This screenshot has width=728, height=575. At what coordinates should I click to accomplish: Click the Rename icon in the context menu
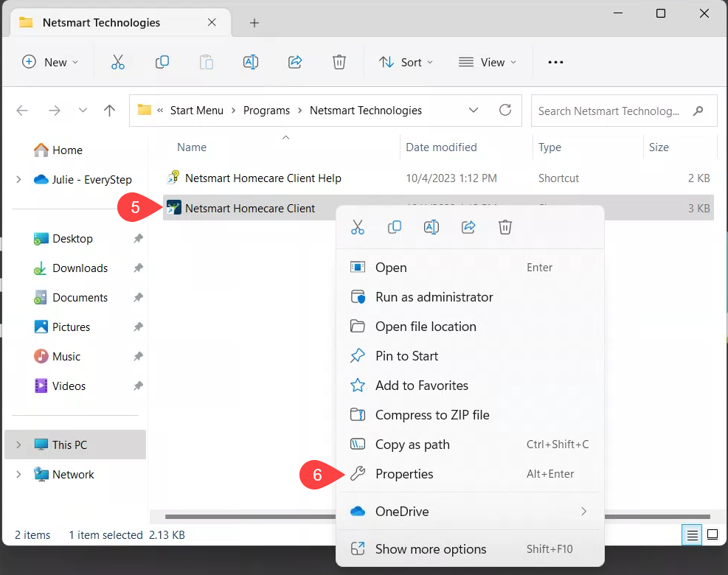pos(431,227)
